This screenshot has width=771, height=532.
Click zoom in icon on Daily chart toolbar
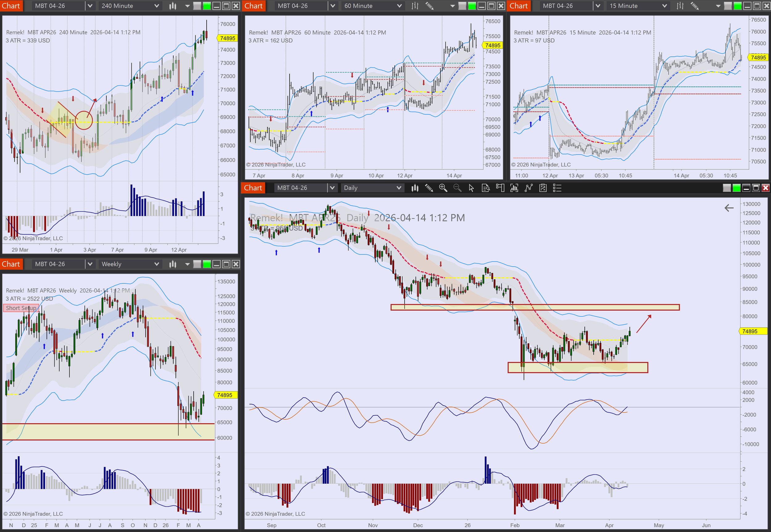(x=443, y=188)
